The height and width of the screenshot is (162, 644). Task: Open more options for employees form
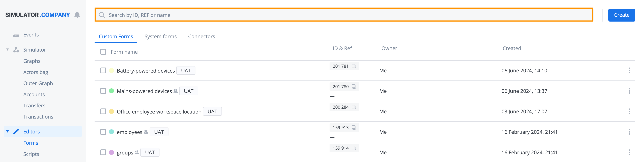pos(629,132)
